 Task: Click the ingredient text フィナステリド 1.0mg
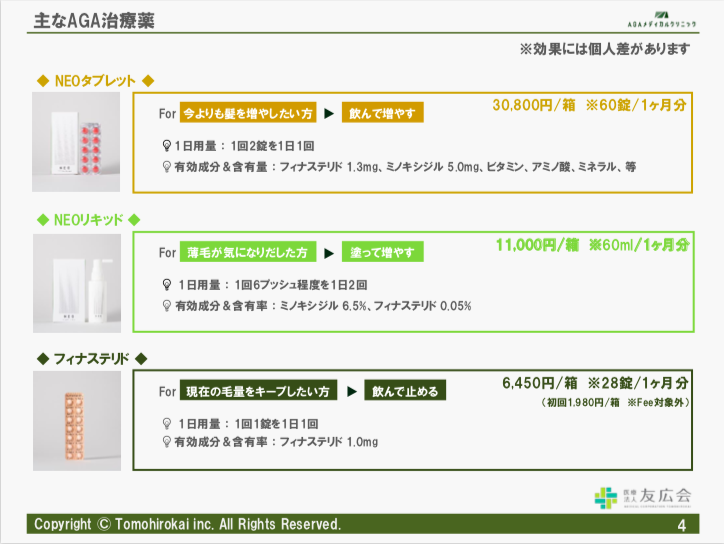(328, 442)
